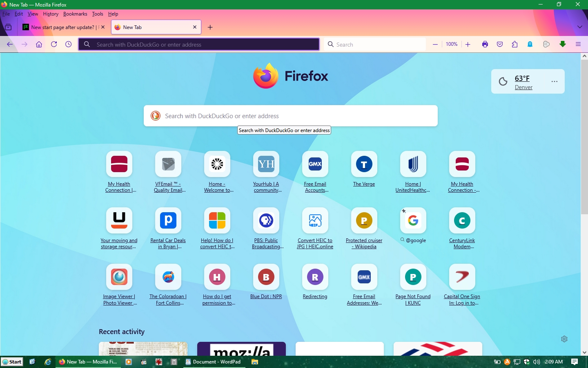Image resolution: width=588 pixels, height=368 pixels.
Task: Switch to 'New start page after update' tab
Action: [63, 27]
